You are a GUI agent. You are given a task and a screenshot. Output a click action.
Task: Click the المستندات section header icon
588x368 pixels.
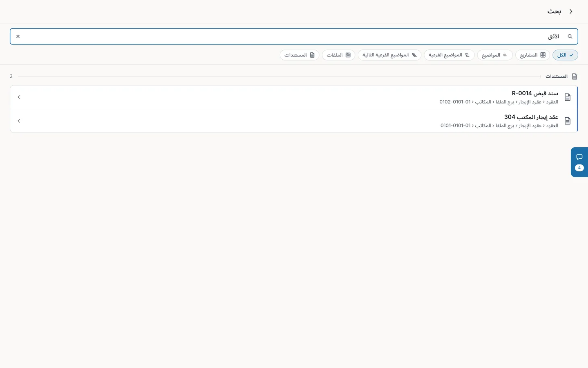(575, 76)
